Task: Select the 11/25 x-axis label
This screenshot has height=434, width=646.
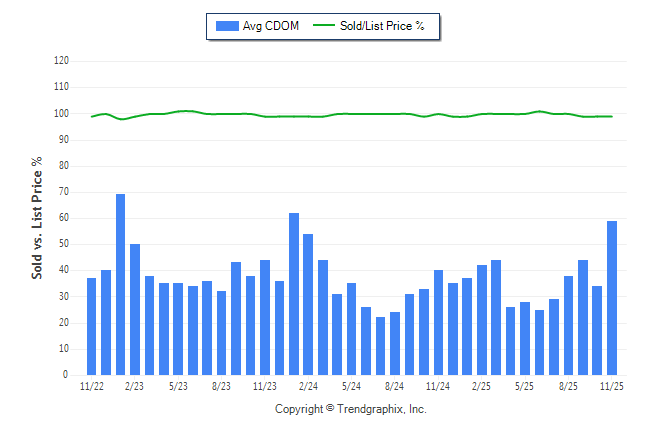Action: click(611, 385)
